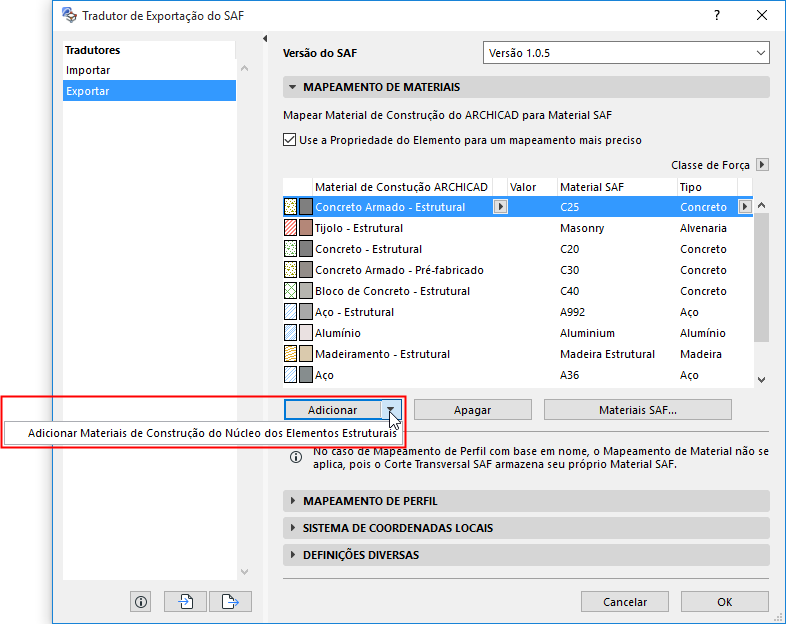
Task: Click the 'C40' SAF material cell
Action: click(569, 291)
